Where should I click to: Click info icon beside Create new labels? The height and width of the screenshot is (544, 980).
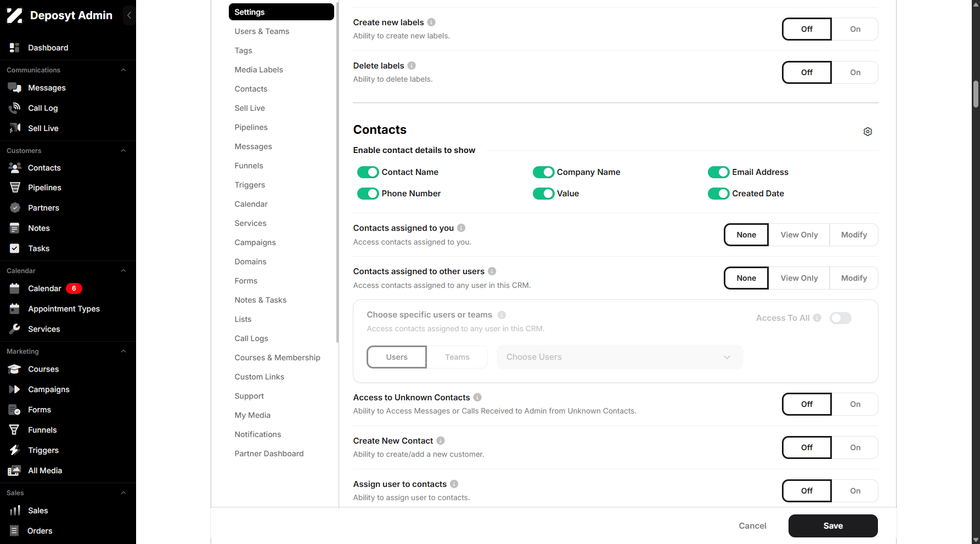point(431,22)
